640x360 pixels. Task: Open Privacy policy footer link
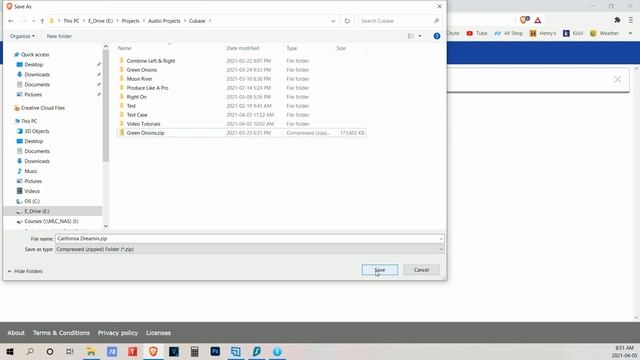click(x=118, y=333)
